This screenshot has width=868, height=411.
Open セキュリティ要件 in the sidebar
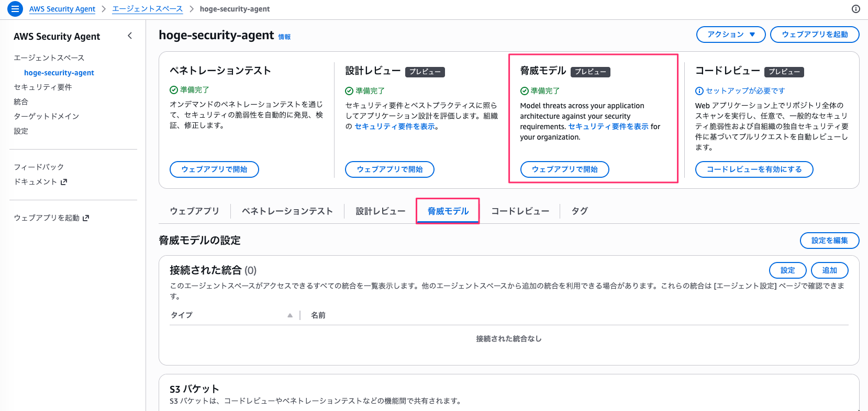(43, 87)
